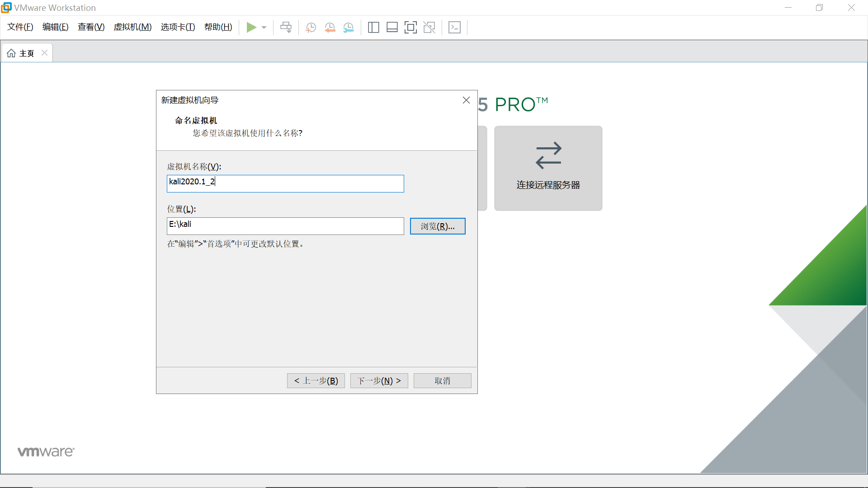Open the power options dropdown arrow
The image size is (868, 488).
264,28
